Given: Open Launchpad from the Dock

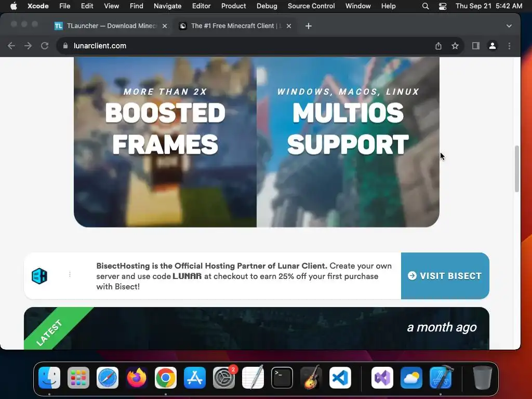Looking at the screenshot, I should [x=78, y=378].
